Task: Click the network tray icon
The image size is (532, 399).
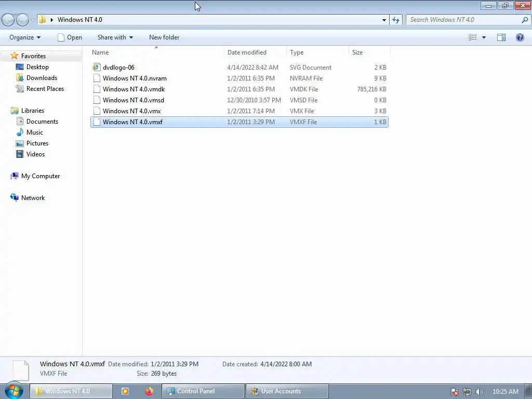Action: tap(467, 392)
